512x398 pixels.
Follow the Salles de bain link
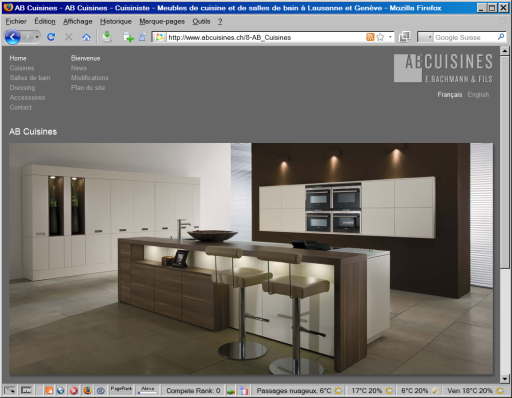point(30,78)
